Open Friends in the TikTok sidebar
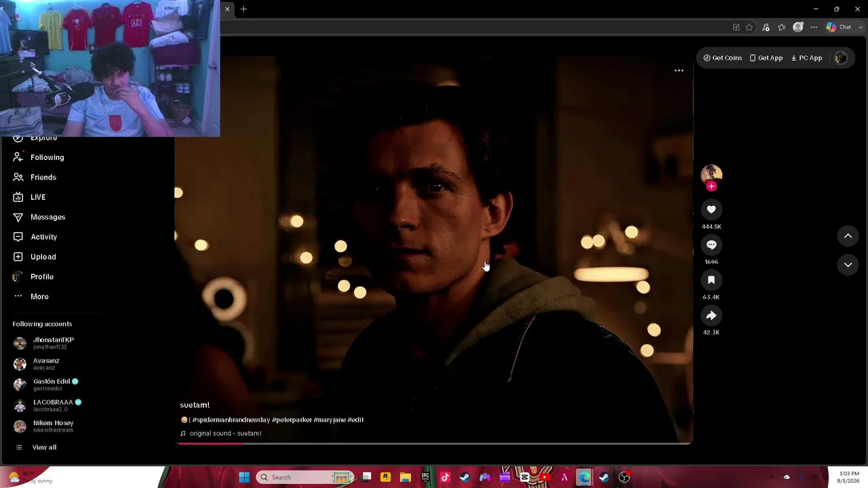This screenshot has height=488, width=868. (43, 177)
